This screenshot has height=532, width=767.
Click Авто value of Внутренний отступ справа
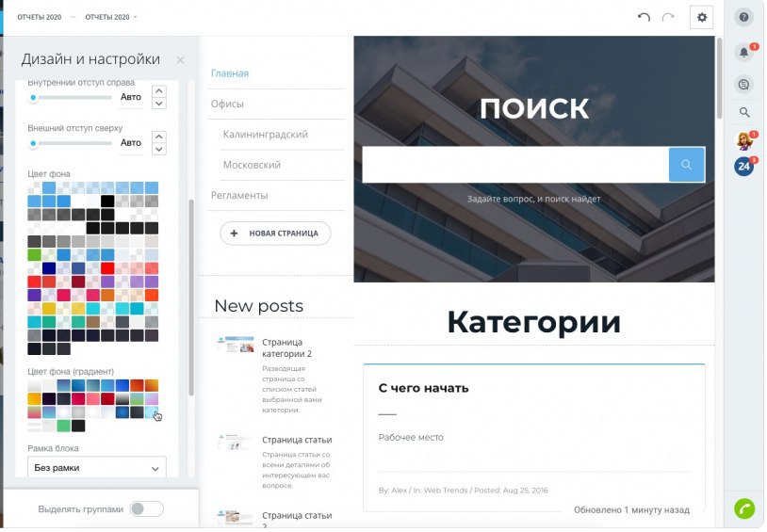tap(131, 97)
